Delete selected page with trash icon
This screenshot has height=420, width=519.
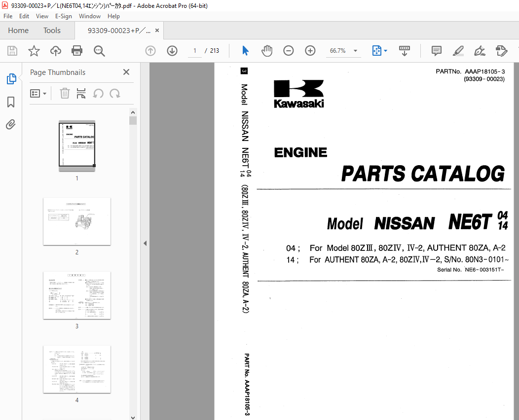[65, 94]
